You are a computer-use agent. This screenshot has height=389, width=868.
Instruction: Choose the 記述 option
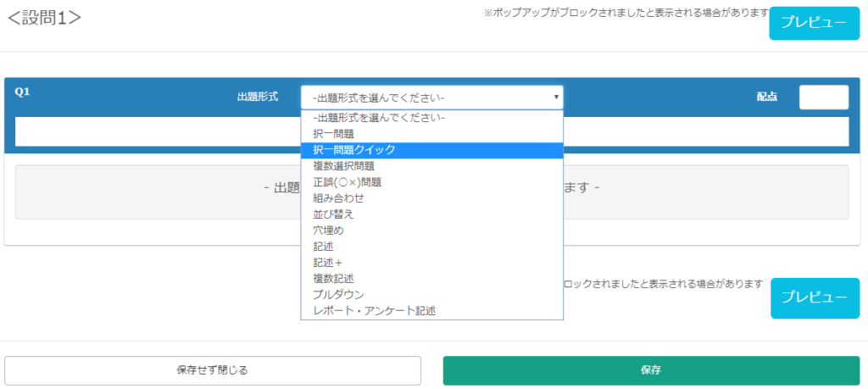(431, 247)
